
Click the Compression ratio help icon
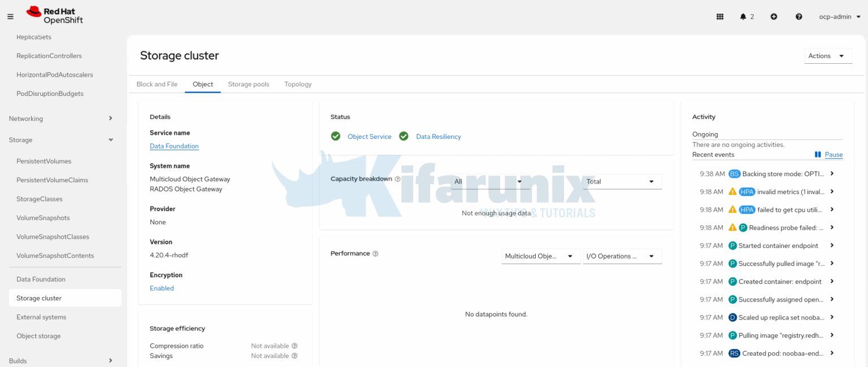(x=294, y=346)
